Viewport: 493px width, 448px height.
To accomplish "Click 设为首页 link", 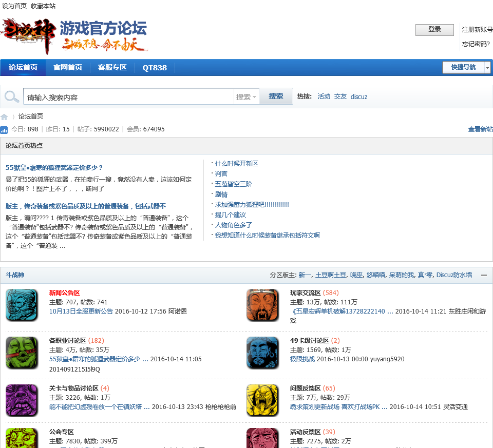I will coord(14,6).
